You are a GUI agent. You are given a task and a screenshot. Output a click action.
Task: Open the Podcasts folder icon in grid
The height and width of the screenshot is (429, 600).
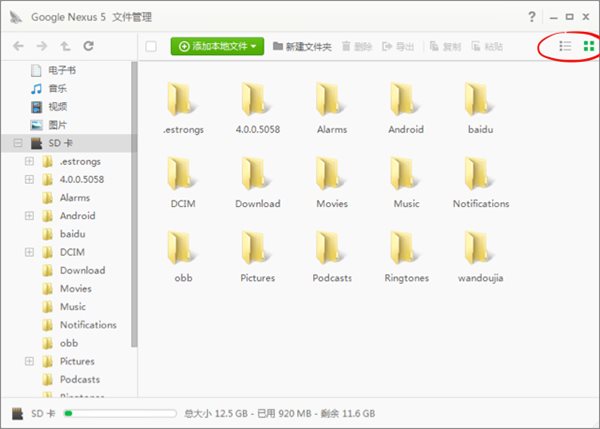[329, 248]
